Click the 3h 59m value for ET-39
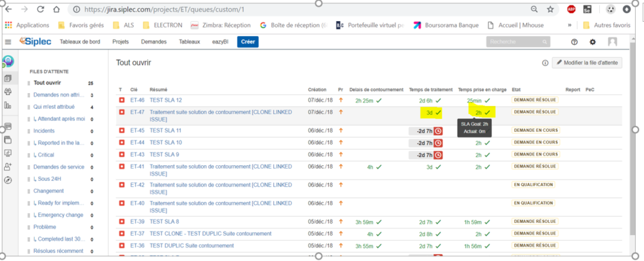Screen dimensions: 644x261 [x=364, y=222]
